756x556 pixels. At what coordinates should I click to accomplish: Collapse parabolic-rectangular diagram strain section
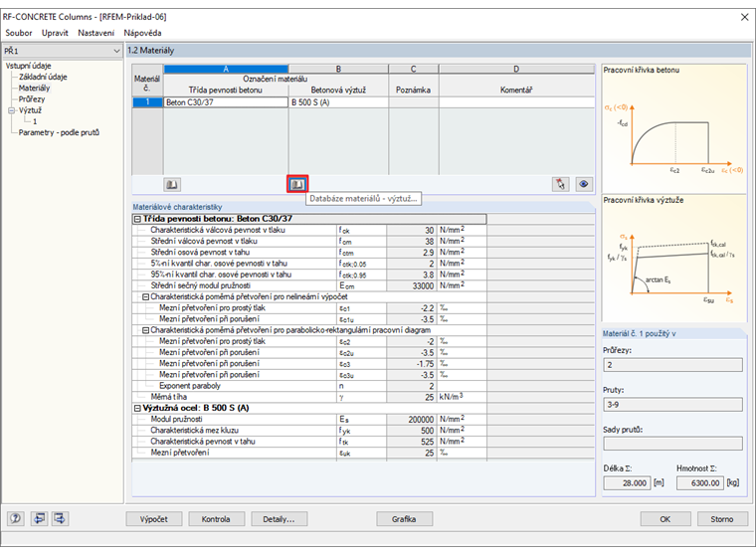point(145,330)
